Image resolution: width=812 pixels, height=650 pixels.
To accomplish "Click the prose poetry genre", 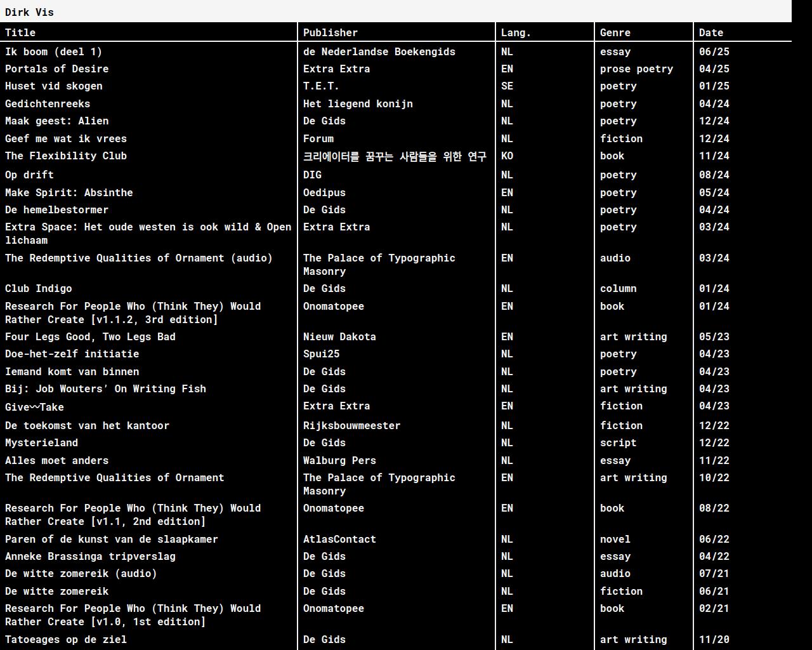I will 636,69.
